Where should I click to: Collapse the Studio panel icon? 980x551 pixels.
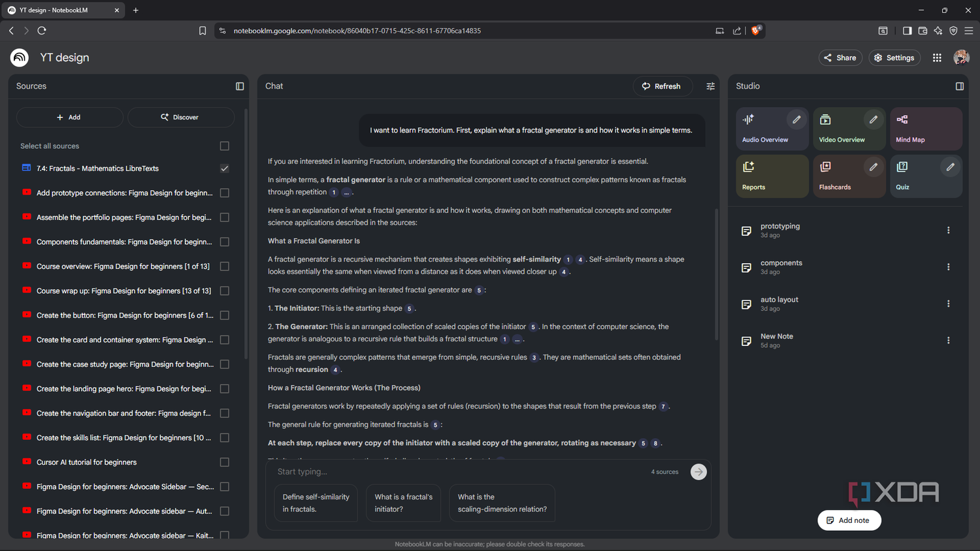tap(960, 86)
